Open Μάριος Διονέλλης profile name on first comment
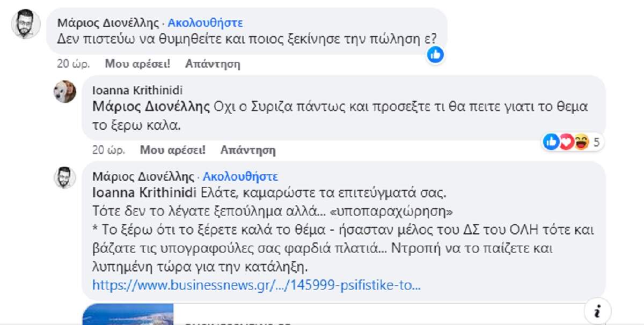The width and height of the screenshot is (644, 325). [x=108, y=23]
